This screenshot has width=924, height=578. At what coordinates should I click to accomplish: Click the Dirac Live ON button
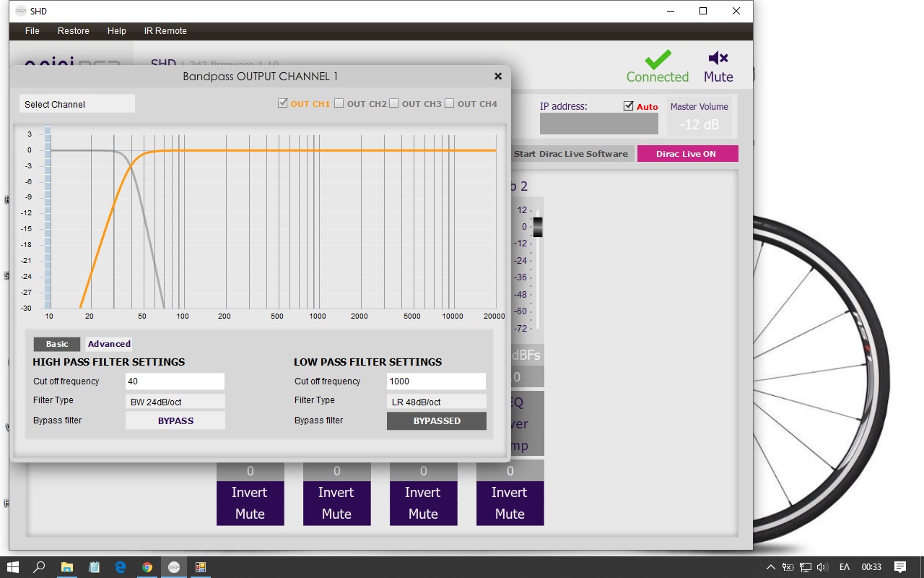pos(687,154)
